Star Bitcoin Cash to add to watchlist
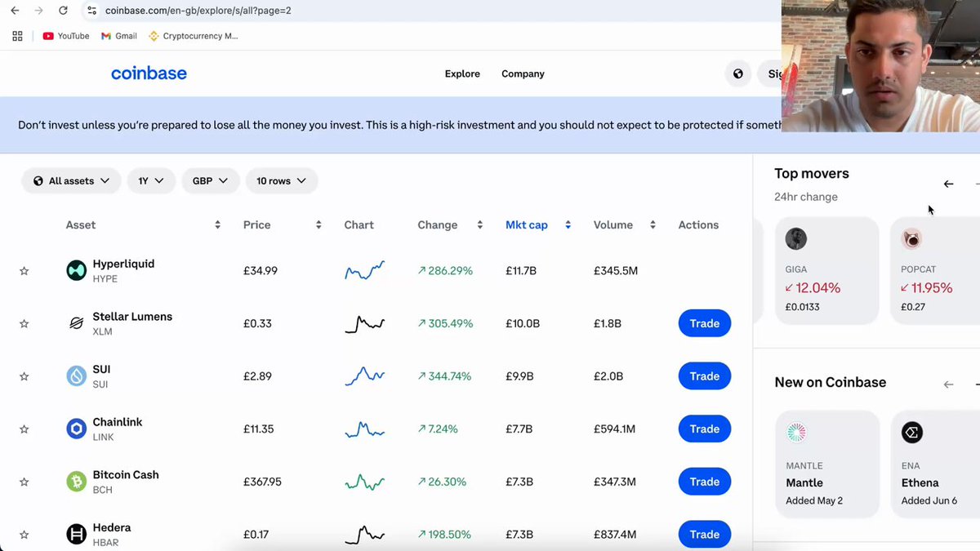This screenshot has height=551, width=980. pos(24,482)
